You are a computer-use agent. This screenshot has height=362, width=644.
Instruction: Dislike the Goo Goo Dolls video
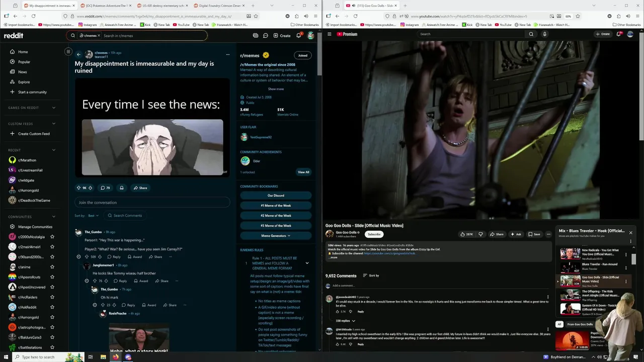480,234
